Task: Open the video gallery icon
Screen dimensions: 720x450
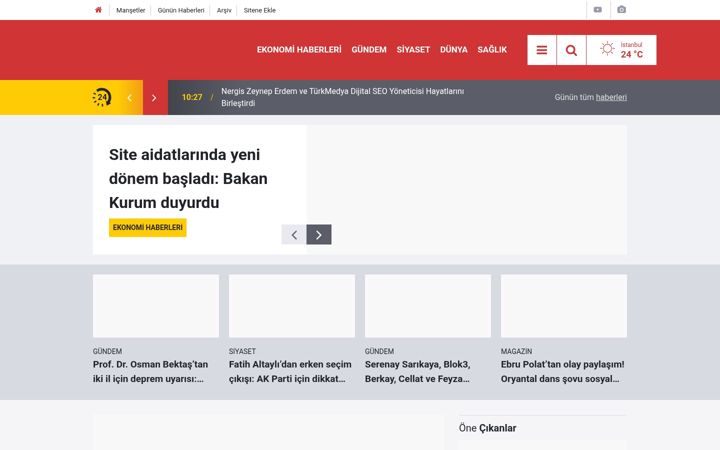Action: [x=597, y=10]
